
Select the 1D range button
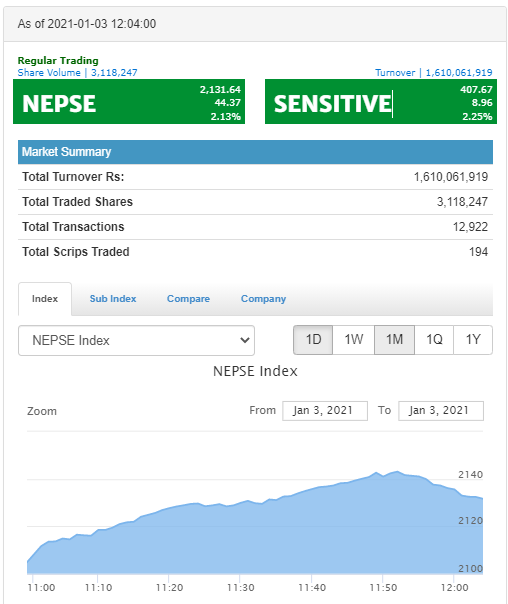point(313,340)
